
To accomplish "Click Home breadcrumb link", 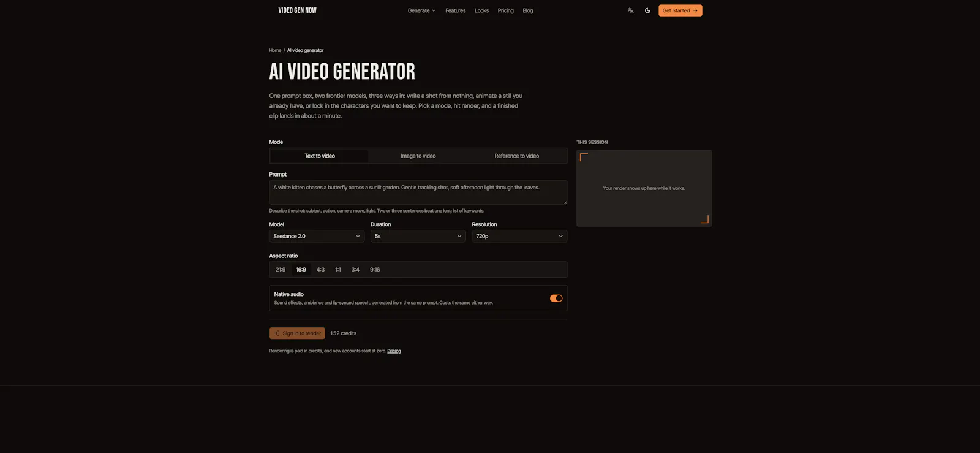I will (275, 50).
